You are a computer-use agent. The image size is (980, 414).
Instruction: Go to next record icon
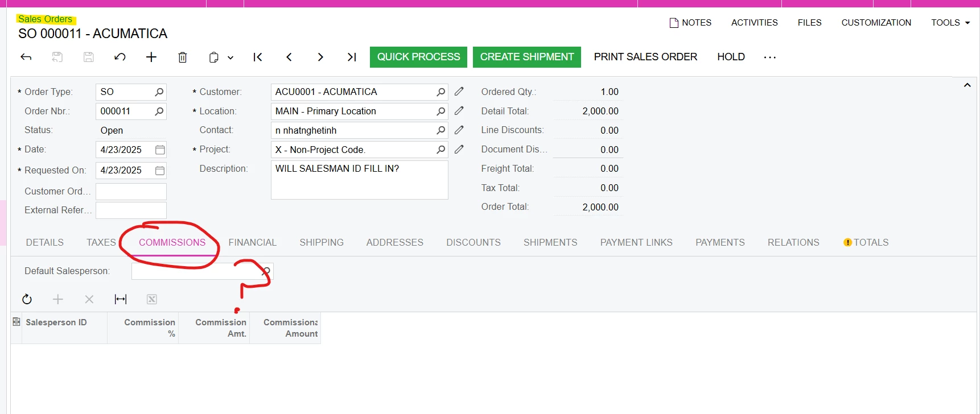[320, 57]
